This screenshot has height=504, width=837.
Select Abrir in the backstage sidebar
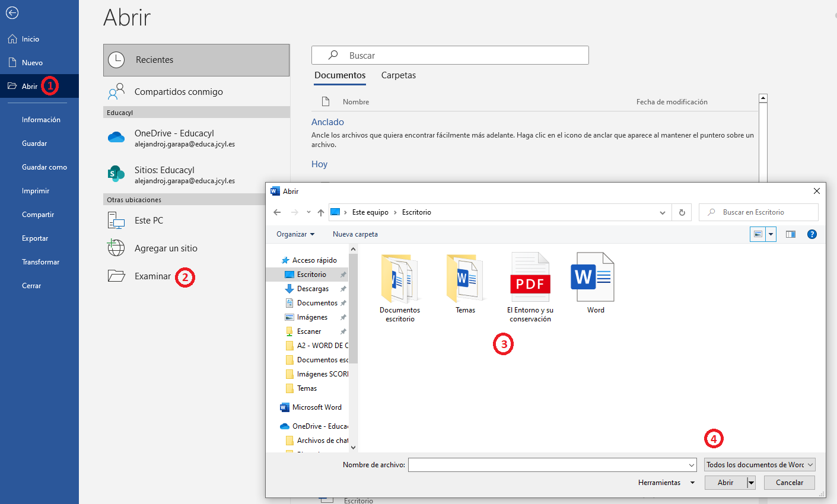pyautogui.click(x=39, y=87)
